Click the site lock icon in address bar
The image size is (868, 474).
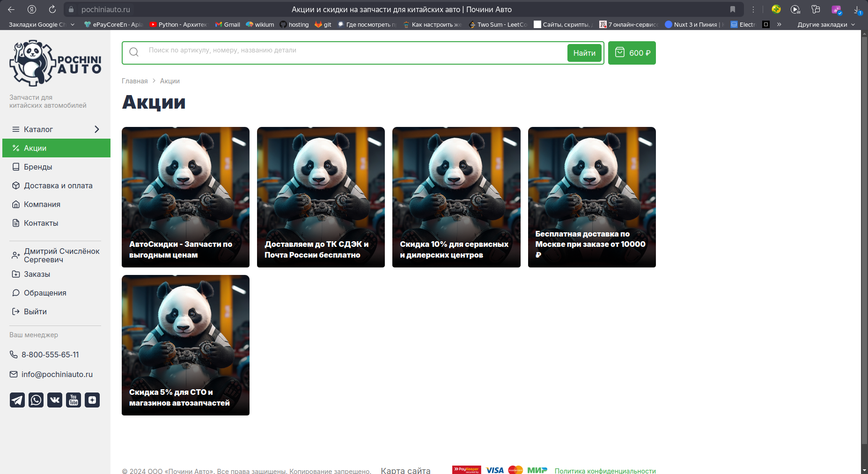pos(71,9)
